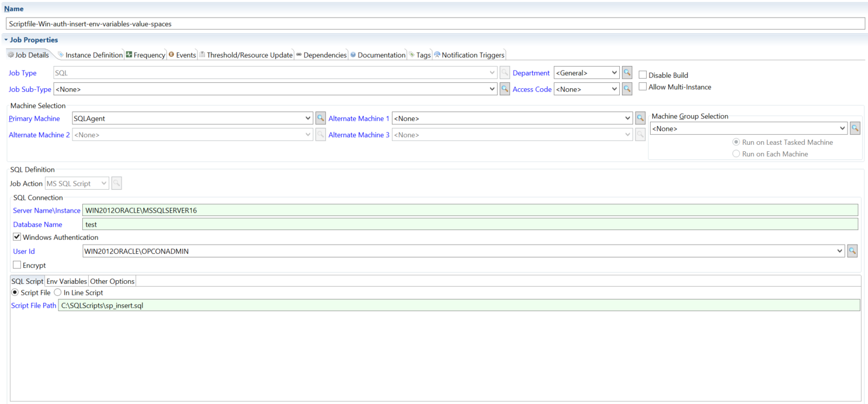Open lookup beside User Id field
This screenshot has height=404, width=868.
point(853,251)
